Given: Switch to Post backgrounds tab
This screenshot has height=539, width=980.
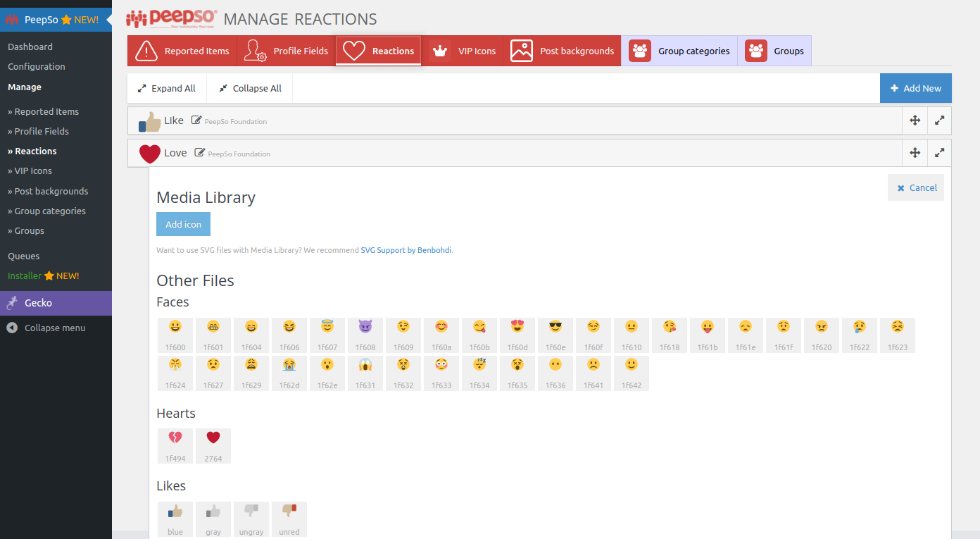Looking at the screenshot, I should (x=563, y=51).
